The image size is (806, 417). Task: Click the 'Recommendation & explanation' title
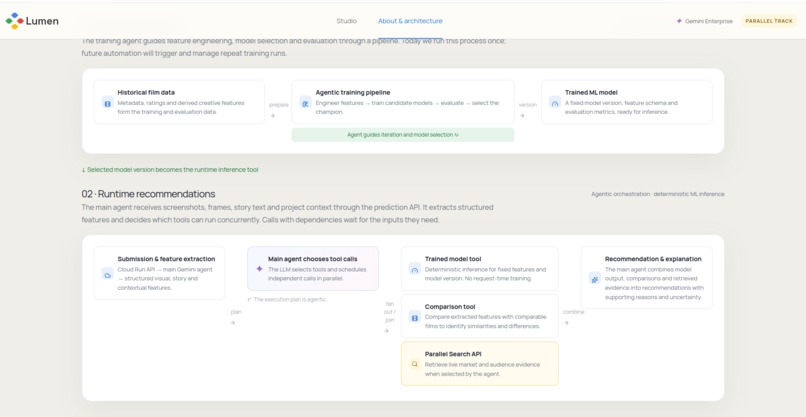click(653, 259)
